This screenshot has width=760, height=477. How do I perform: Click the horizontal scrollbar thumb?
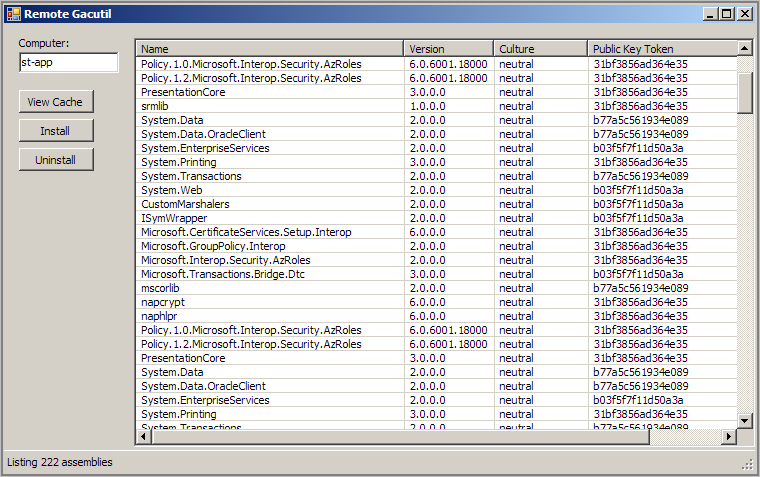tap(400, 437)
